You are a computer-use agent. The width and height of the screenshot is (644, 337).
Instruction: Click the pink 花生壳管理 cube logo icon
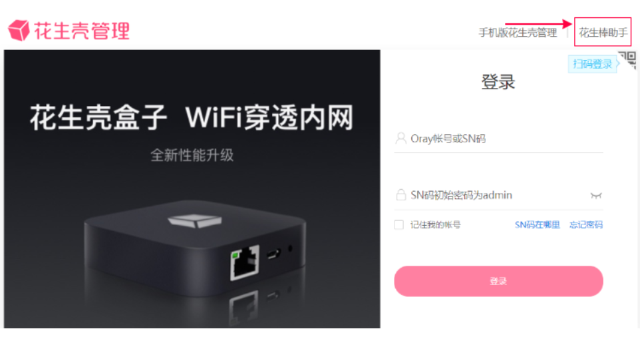(x=19, y=31)
